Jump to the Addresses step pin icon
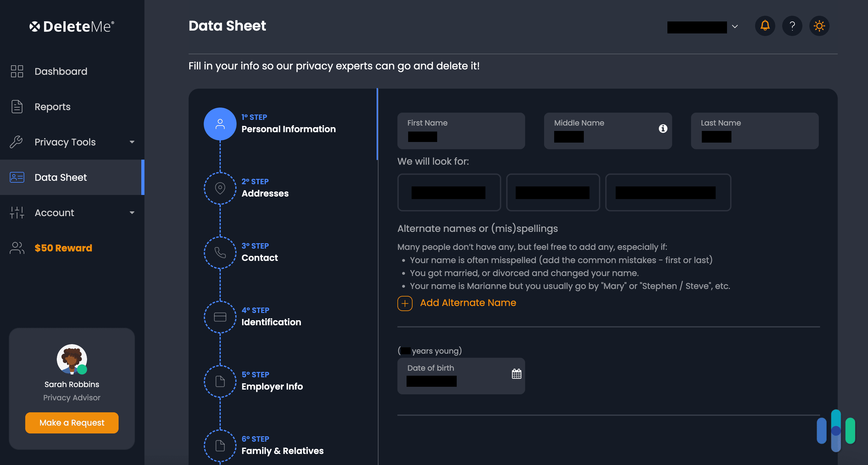 [220, 188]
